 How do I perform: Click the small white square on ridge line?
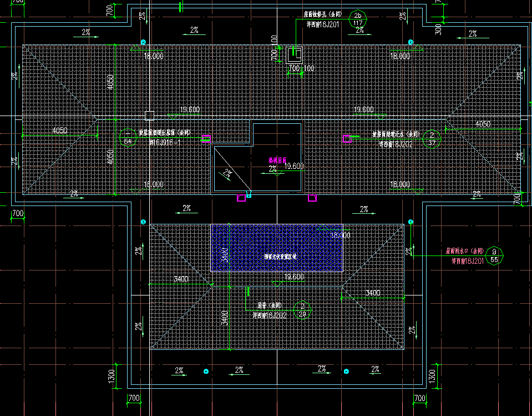point(149,116)
